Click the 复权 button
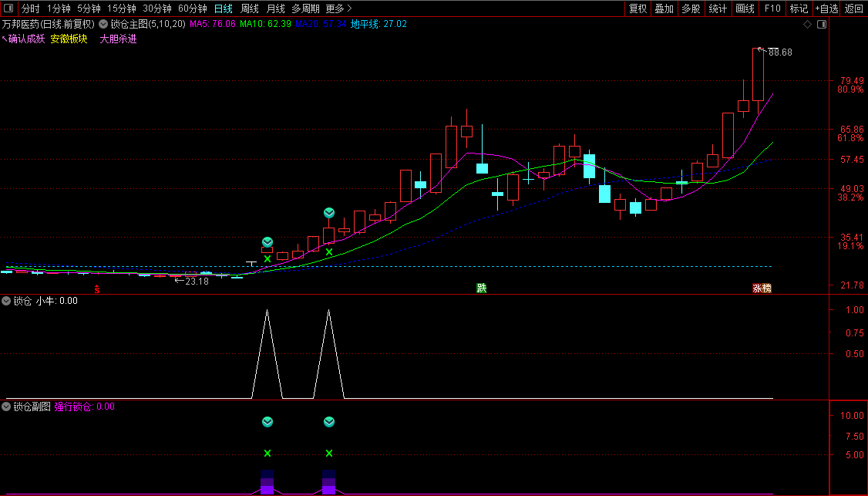 pos(638,8)
